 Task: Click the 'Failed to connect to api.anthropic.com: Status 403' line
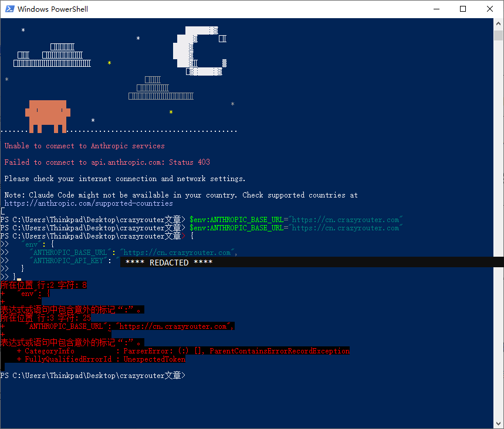107,162
